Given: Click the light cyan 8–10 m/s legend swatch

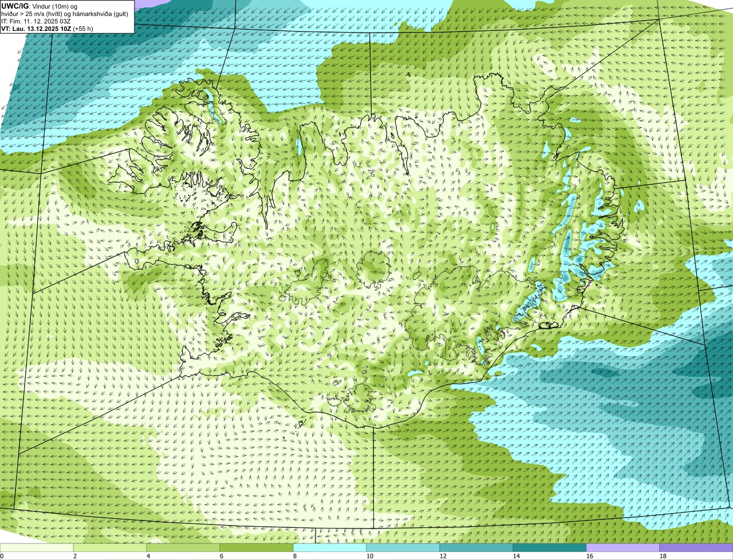Looking at the screenshot, I should point(330,548).
